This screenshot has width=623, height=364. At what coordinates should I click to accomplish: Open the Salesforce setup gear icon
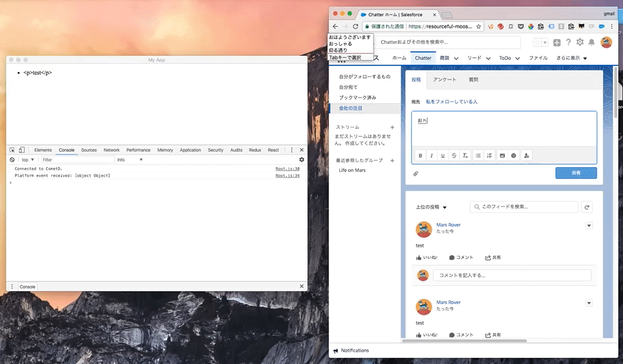coord(580,42)
